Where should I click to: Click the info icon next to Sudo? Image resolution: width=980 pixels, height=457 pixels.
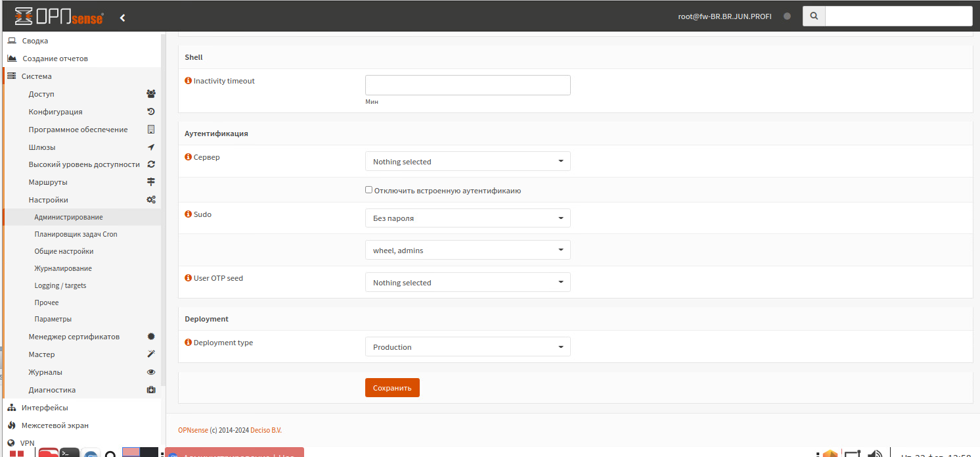[x=189, y=214]
